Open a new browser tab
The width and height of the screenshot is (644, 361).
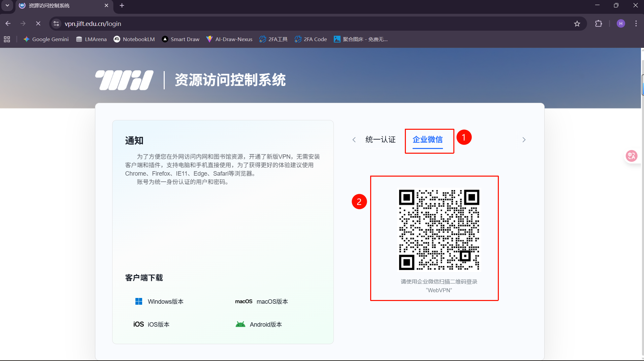click(122, 5)
